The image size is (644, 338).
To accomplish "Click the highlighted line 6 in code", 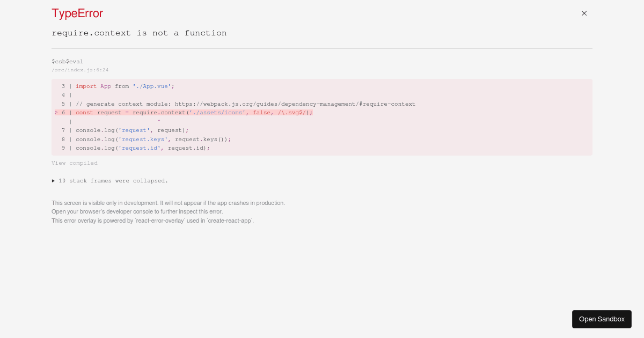I will point(194,113).
